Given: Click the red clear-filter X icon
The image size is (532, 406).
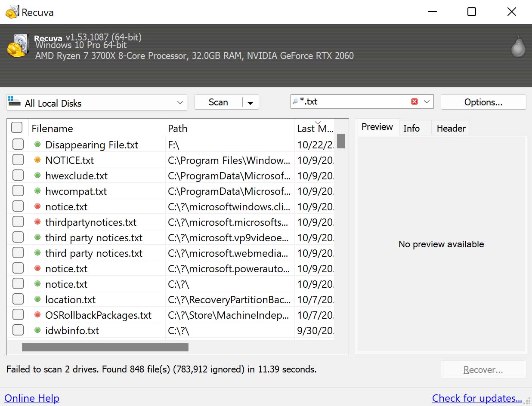Looking at the screenshot, I should pos(414,101).
